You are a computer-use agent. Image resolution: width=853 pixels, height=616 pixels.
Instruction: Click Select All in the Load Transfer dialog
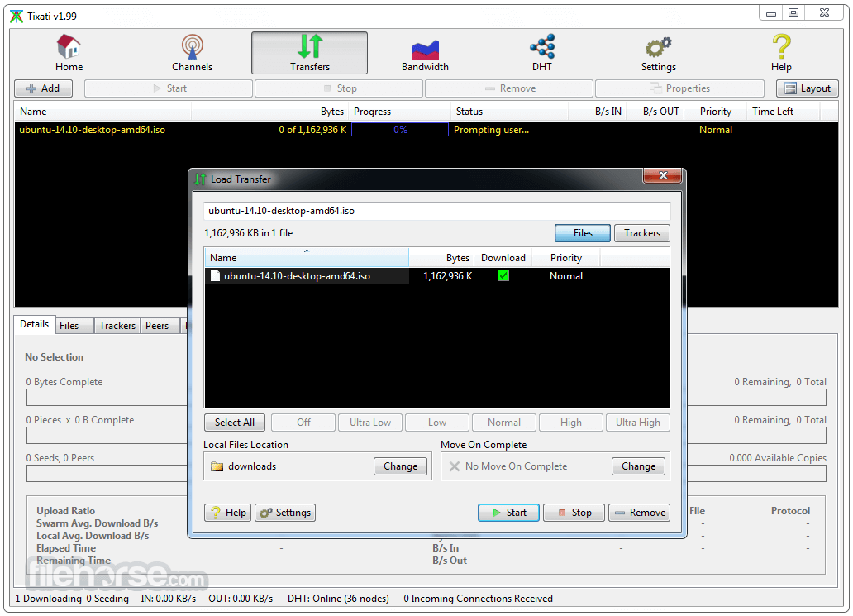(235, 423)
